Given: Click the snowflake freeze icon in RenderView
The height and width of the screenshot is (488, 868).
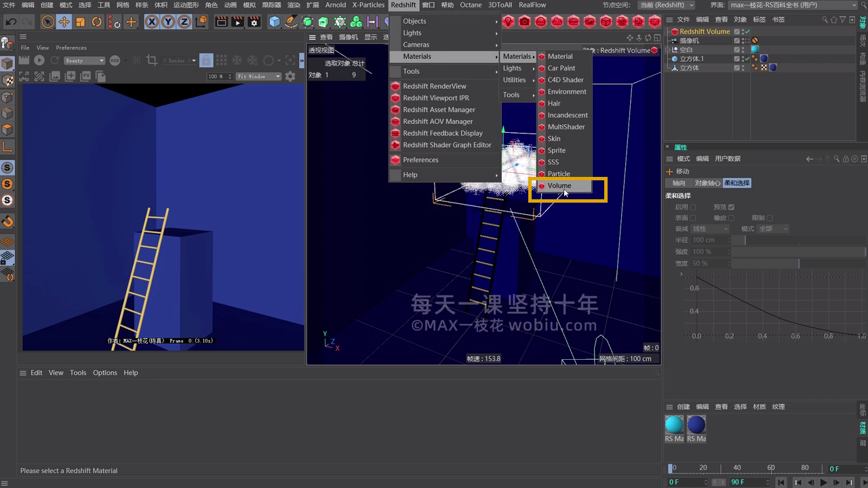Looking at the screenshot, I should tap(237, 60).
